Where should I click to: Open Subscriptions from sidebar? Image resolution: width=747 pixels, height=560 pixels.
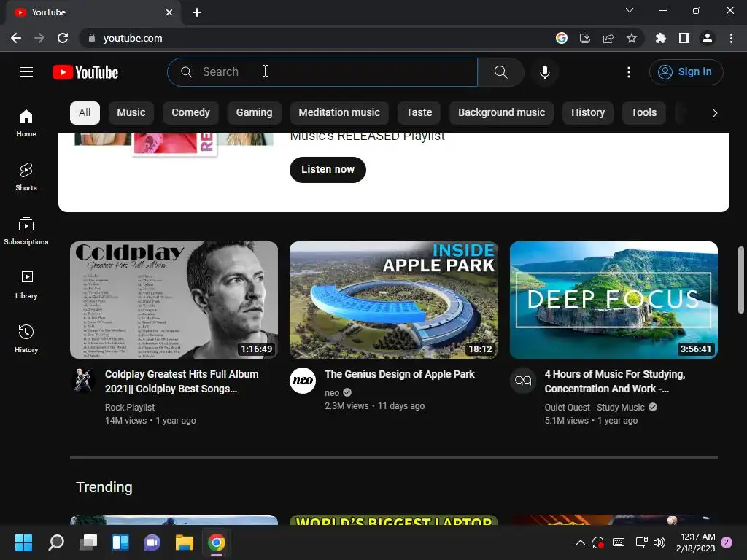point(26,231)
